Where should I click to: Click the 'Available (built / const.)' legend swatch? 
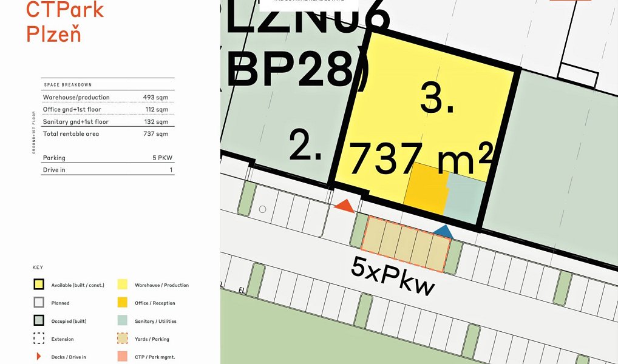(x=39, y=285)
